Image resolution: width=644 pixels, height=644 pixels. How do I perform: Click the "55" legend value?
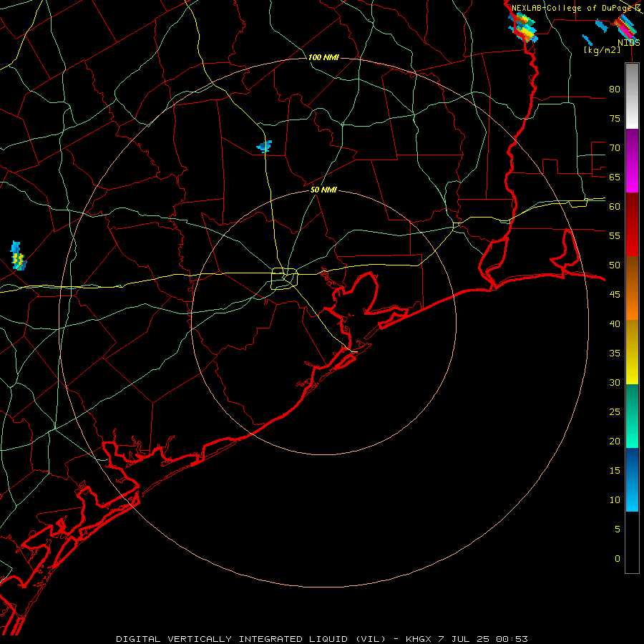[615, 236]
